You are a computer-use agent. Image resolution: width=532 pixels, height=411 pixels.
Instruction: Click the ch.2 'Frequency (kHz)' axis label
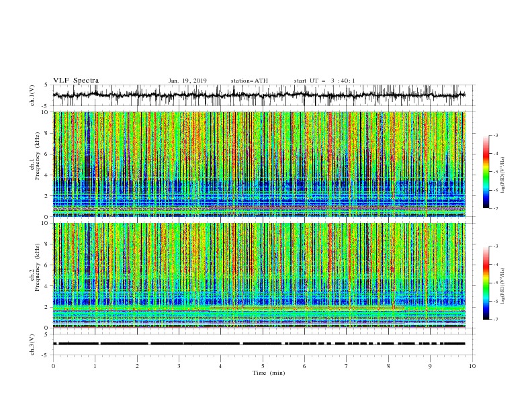(x=38, y=267)
